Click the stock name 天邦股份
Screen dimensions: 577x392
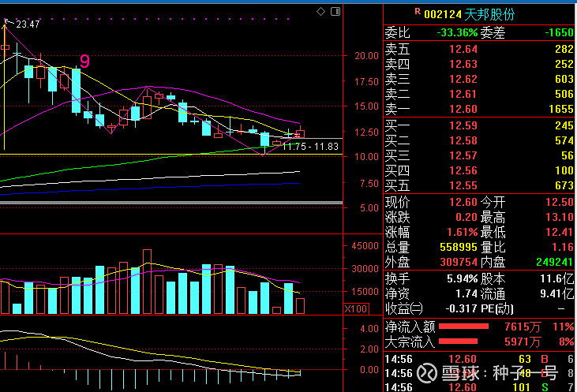point(489,15)
